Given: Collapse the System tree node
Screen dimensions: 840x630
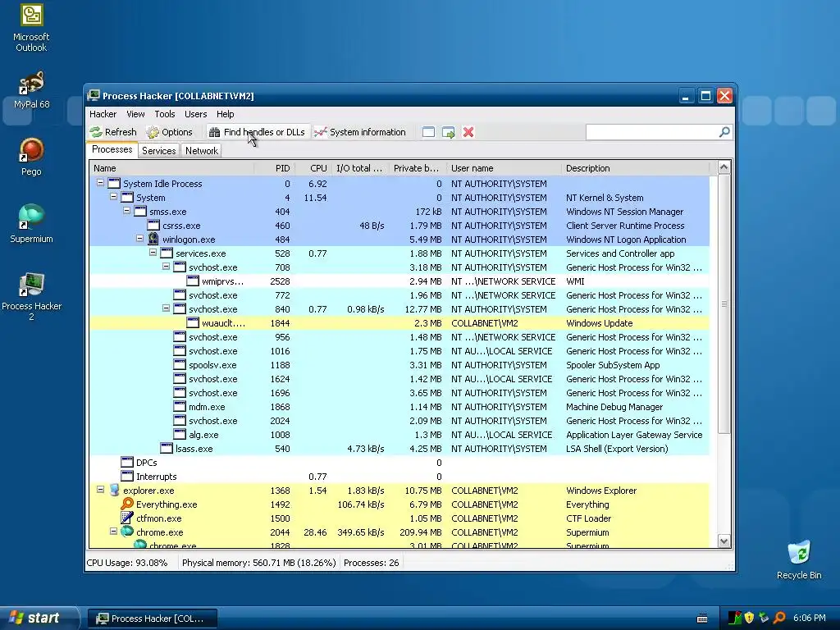Looking at the screenshot, I should click(x=113, y=197).
